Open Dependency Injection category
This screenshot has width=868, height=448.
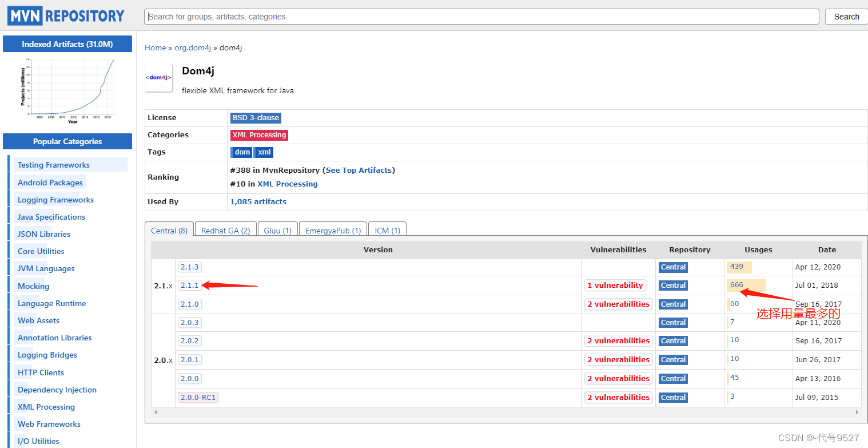point(57,390)
